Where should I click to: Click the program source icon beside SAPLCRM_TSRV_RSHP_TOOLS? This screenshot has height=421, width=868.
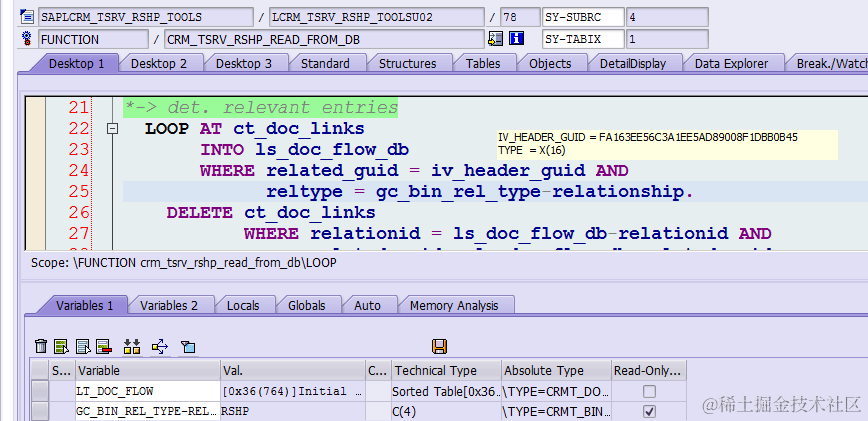click(27, 17)
